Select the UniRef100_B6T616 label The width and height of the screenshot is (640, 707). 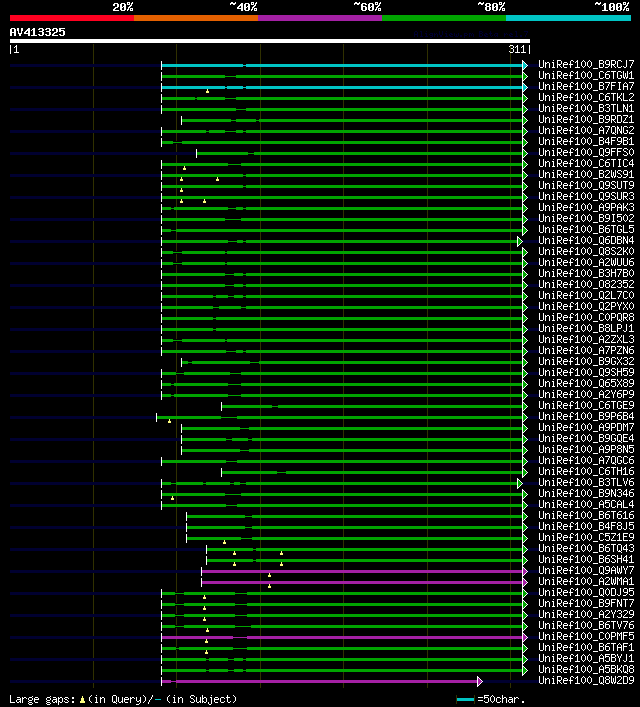[586, 515]
